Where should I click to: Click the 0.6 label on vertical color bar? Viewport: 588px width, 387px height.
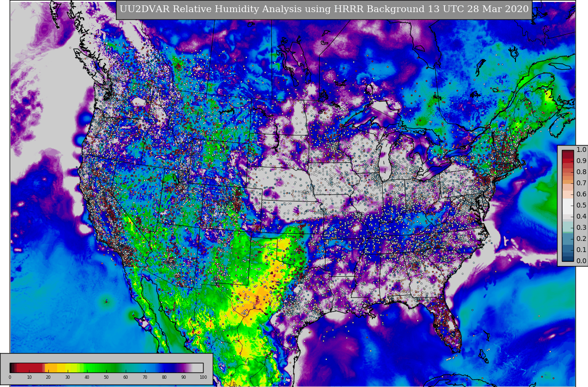[x=581, y=194]
